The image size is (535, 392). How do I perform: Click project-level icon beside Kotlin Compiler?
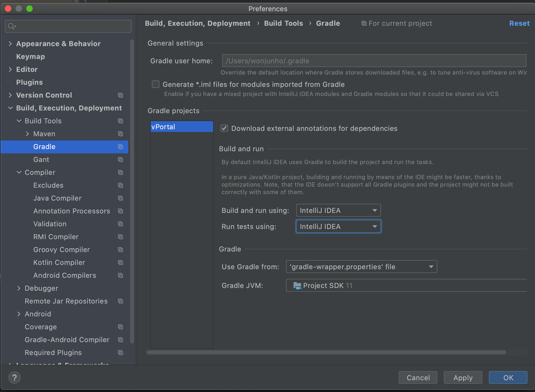coord(120,262)
